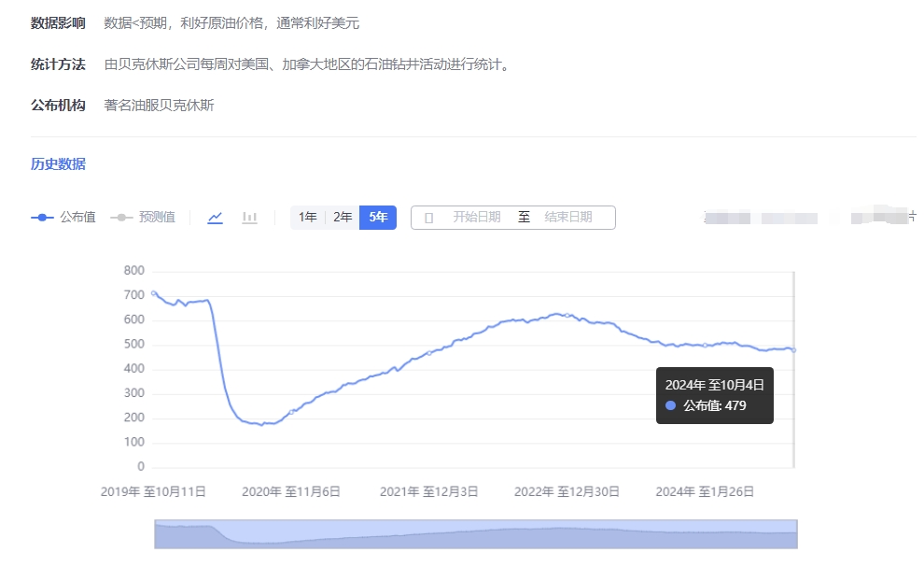The width and height of the screenshot is (924, 567).
Task: Toggle the 公布值 legend series
Action: pyautogui.click(x=63, y=218)
